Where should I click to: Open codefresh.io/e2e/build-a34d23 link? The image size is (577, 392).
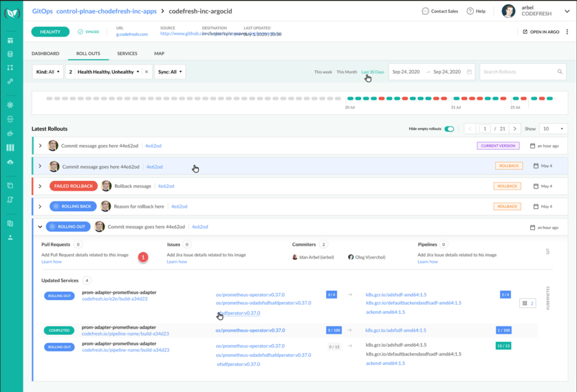tap(114, 299)
